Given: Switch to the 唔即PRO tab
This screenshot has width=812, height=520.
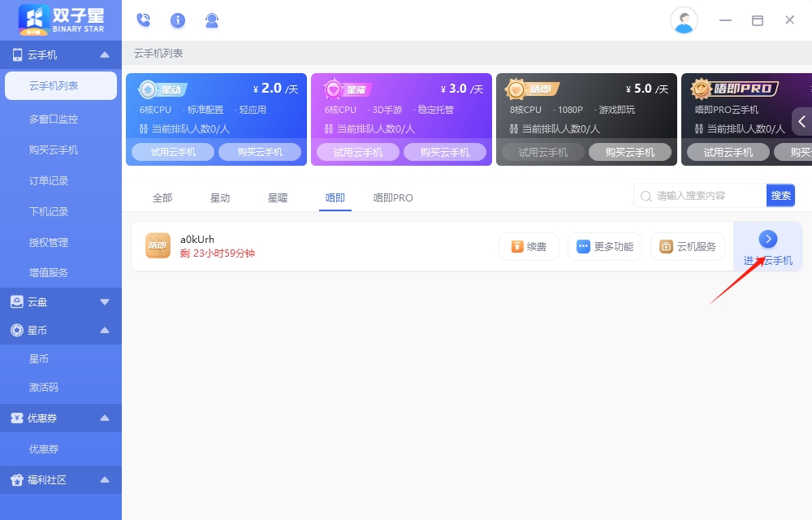Looking at the screenshot, I should pyautogui.click(x=392, y=197).
